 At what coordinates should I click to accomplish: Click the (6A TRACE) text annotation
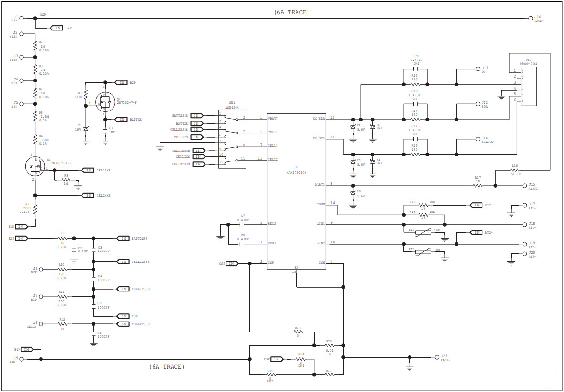291,12
